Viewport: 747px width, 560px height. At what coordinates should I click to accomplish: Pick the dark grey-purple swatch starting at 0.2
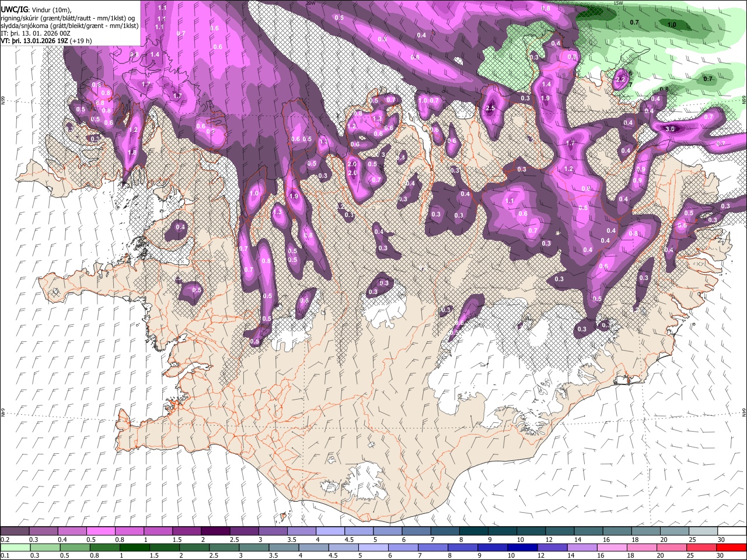coord(15,531)
